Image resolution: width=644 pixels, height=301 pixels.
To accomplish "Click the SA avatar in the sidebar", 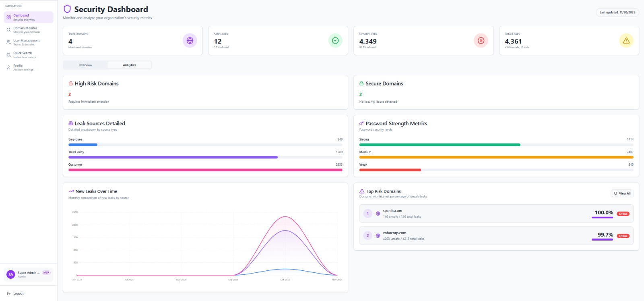I will (11, 274).
